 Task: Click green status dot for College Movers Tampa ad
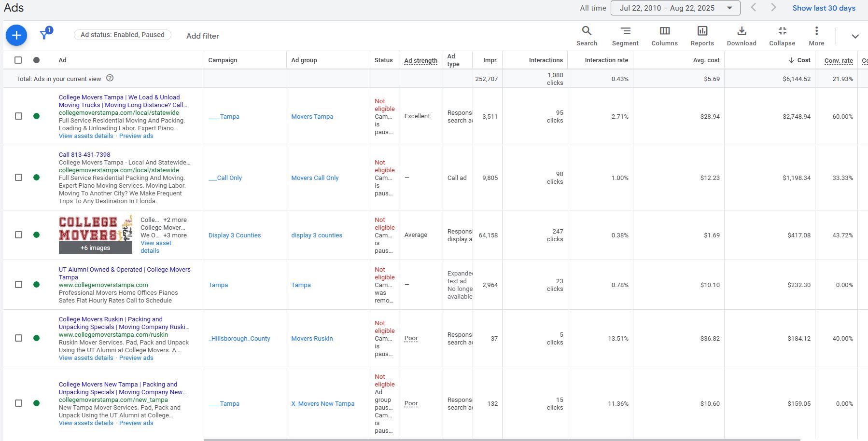click(x=36, y=116)
